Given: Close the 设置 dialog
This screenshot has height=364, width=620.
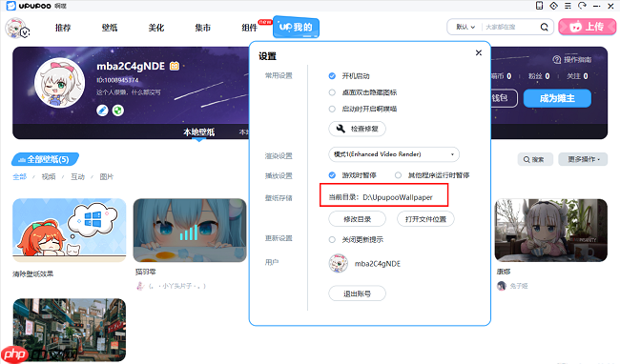Looking at the screenshot, I should tap(479, 53).
